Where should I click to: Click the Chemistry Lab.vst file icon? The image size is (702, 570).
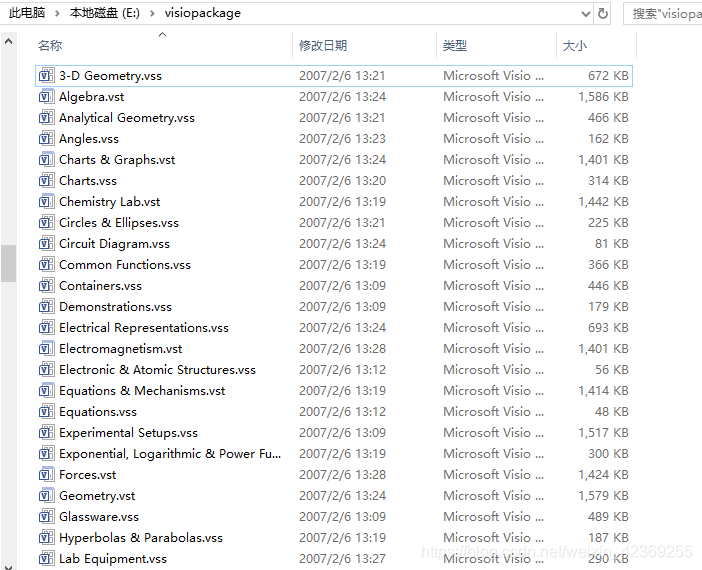[46, 202]
